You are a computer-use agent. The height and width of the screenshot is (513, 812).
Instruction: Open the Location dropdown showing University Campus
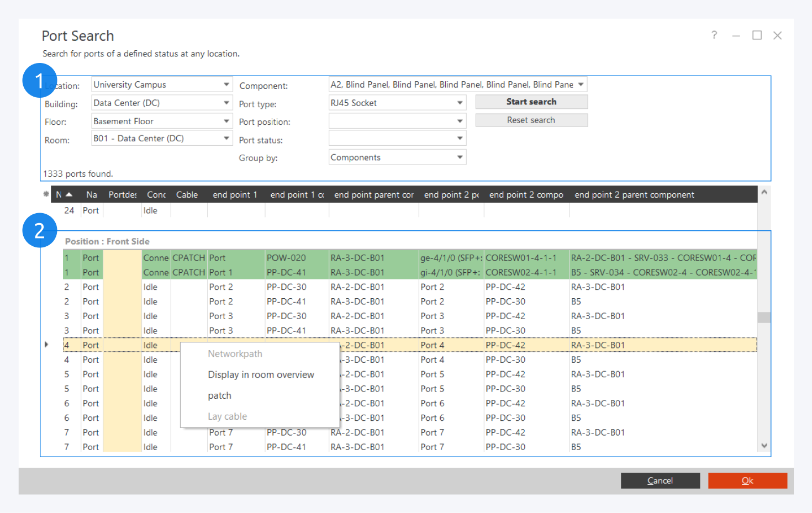226,84
